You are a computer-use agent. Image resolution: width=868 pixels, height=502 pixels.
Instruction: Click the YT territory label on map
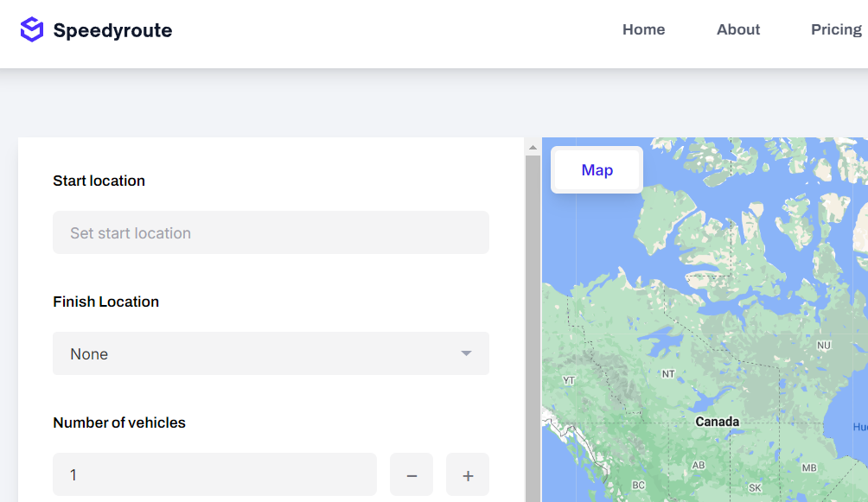pyautogui.click(x=568, y=380)
